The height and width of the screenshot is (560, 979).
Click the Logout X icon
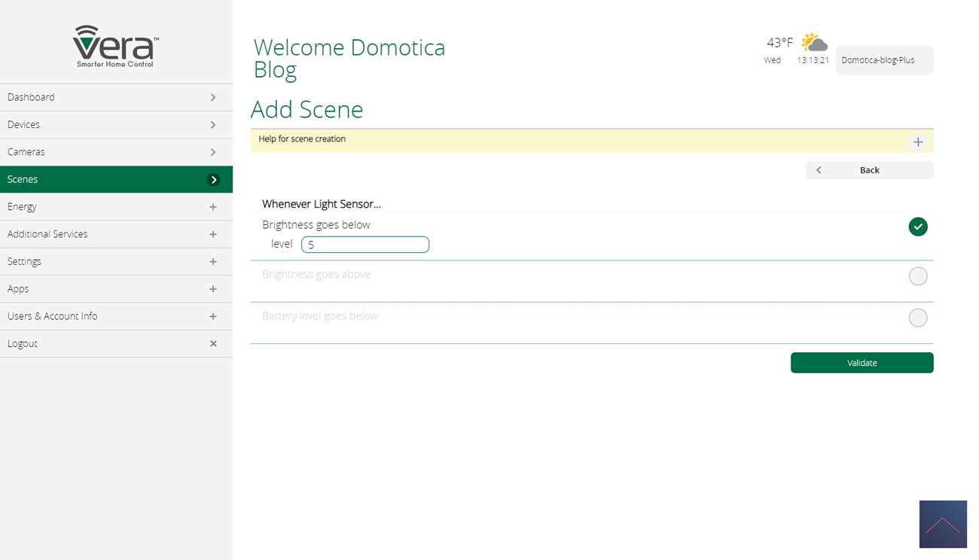coord(213,344)
